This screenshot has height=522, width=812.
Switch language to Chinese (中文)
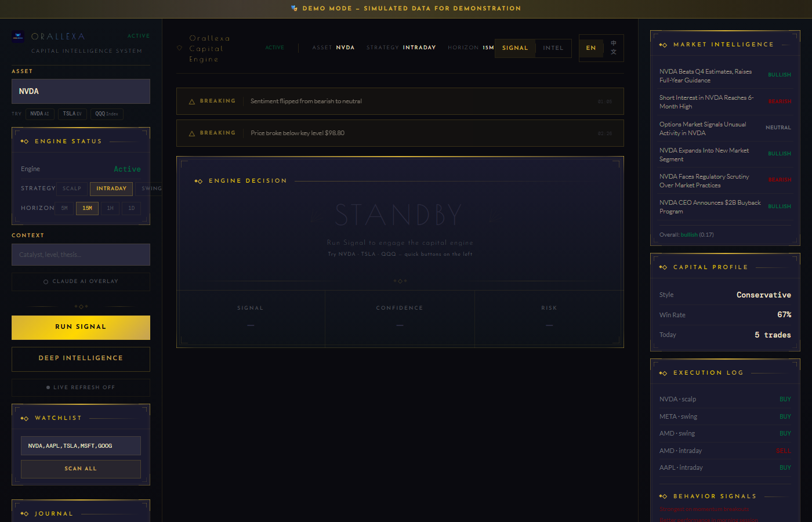point(614,48)
